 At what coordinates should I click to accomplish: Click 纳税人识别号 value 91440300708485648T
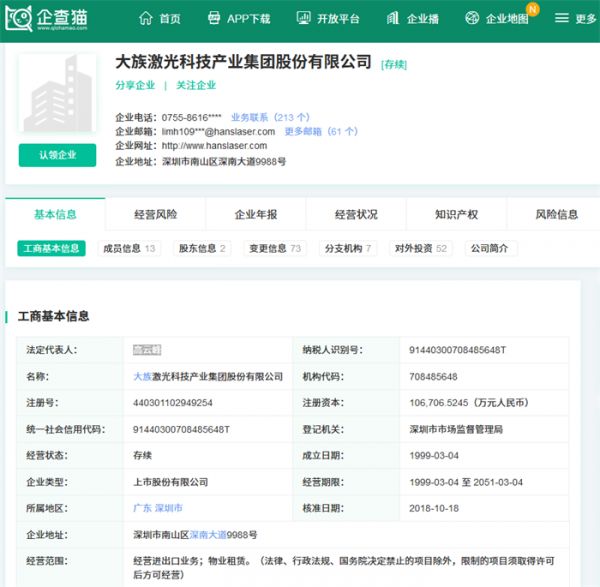457,350
